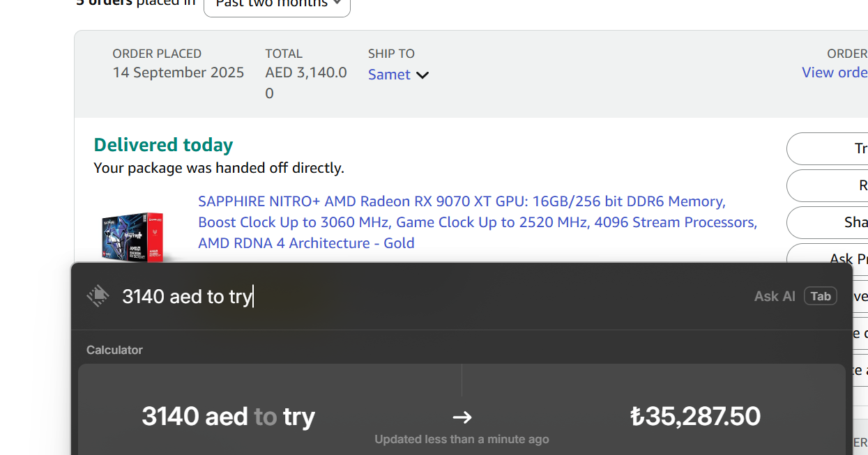Click the partially visible Share gift receipt button
The width and height of the screenshot is (868, 455).
(828, 222)
